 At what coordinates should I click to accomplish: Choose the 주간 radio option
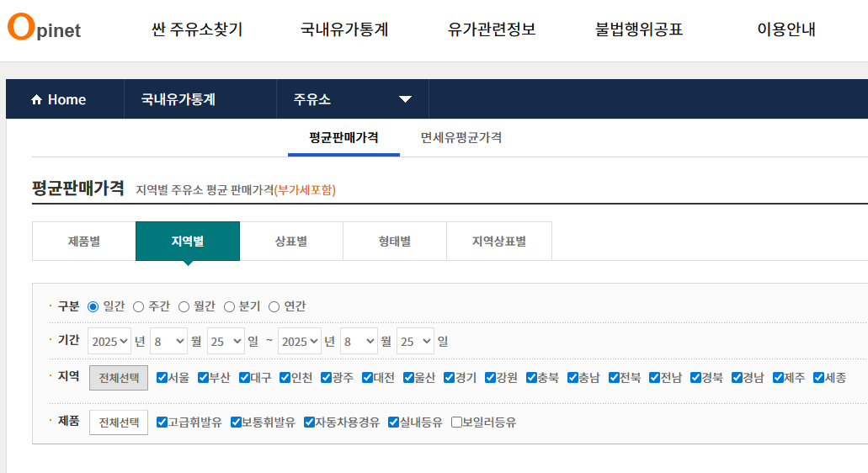click(x=138, y=306)
